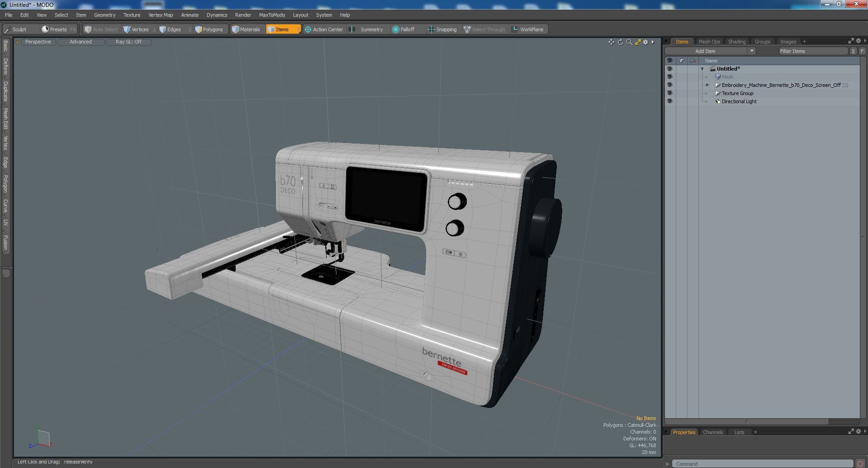Click the viewport zoom magnifier icon
This screenshot has height=468, width=868.
tap(629, 42)
